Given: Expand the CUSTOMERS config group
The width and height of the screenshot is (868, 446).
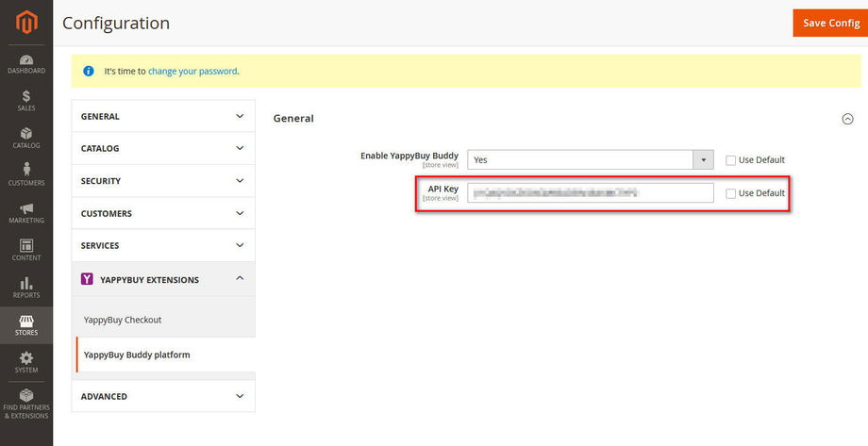Looking at the screenshot, I should click(163, 213).
